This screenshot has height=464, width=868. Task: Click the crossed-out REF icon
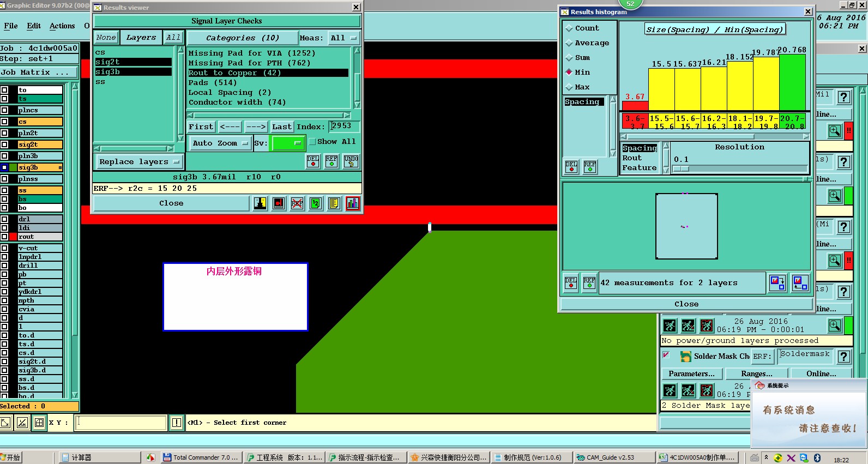coord(297,203)
